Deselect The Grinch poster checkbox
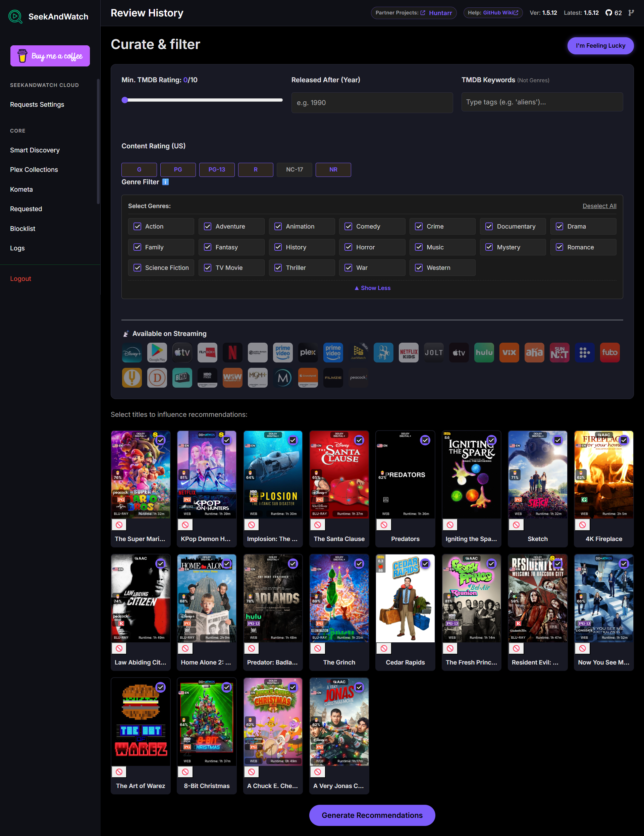644x836 pixels. [x=359, y=564]
